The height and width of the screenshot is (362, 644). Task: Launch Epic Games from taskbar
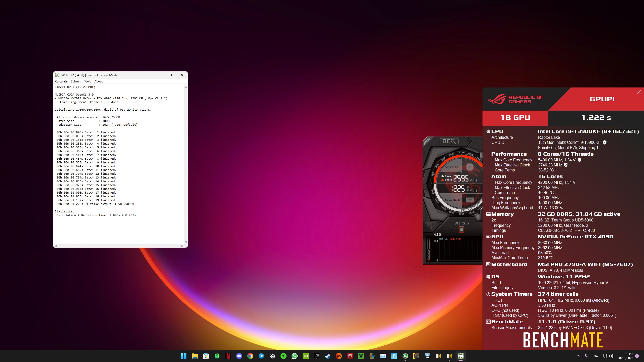316,356
